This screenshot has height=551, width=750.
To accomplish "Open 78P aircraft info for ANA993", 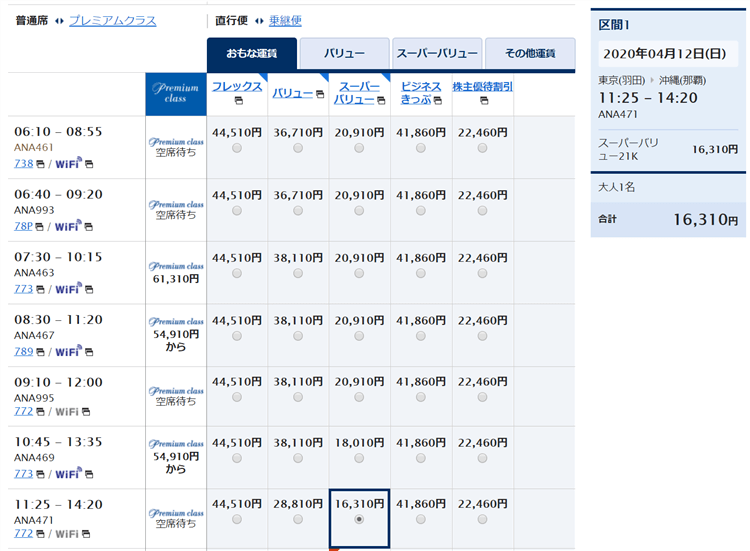I will click(23, 226).
